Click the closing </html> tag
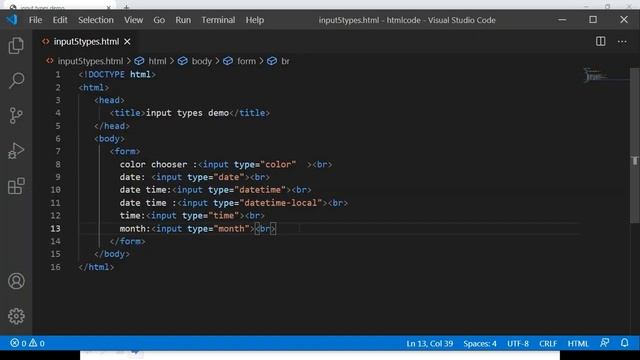Viewport: 640px width, 360px height. click(96, 267)
